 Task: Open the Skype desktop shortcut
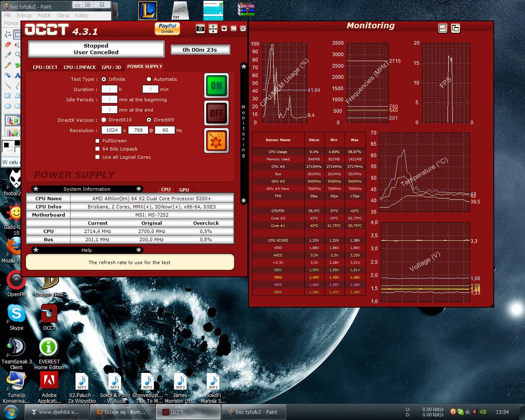click(x=16, y=318)
